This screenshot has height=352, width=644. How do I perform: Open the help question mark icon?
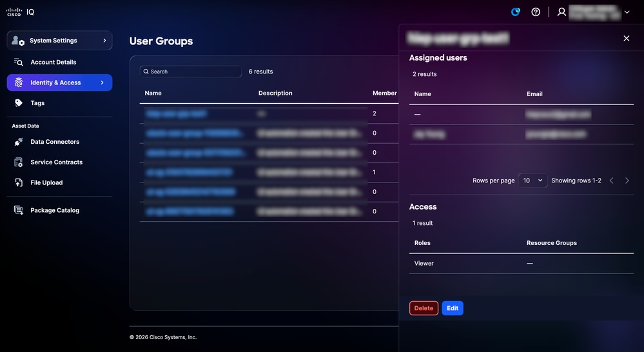click(x=536, y=12)
